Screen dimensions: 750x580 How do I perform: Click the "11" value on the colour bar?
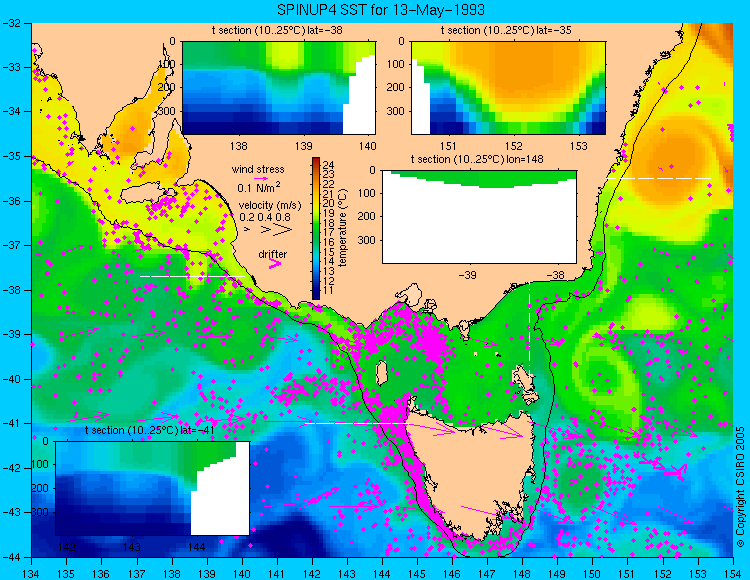(x=328, y=290)
